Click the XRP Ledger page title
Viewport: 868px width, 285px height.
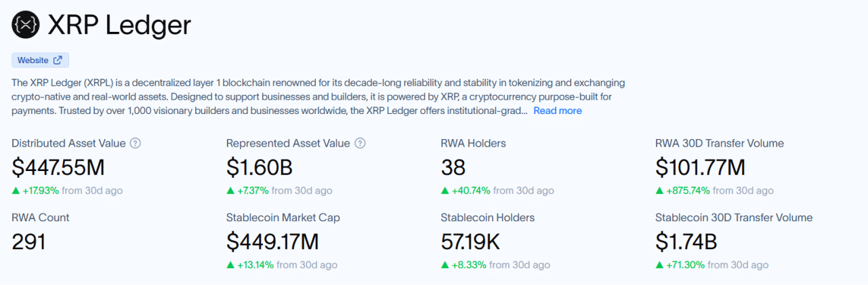[119, 25]
